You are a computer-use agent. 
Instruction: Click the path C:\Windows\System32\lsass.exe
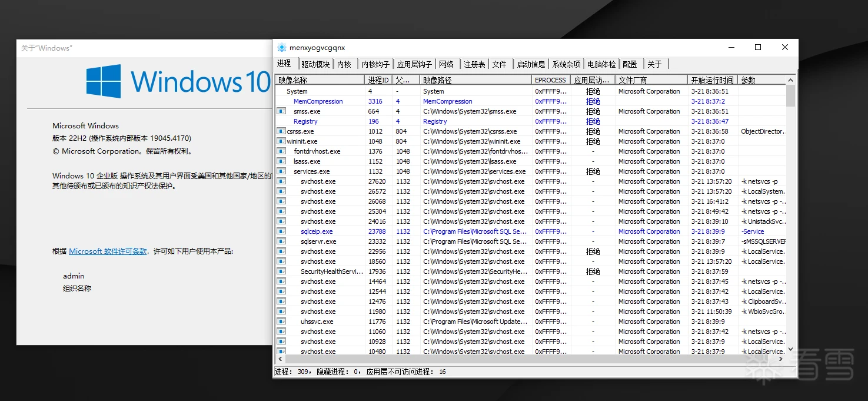tap(470, 161)
